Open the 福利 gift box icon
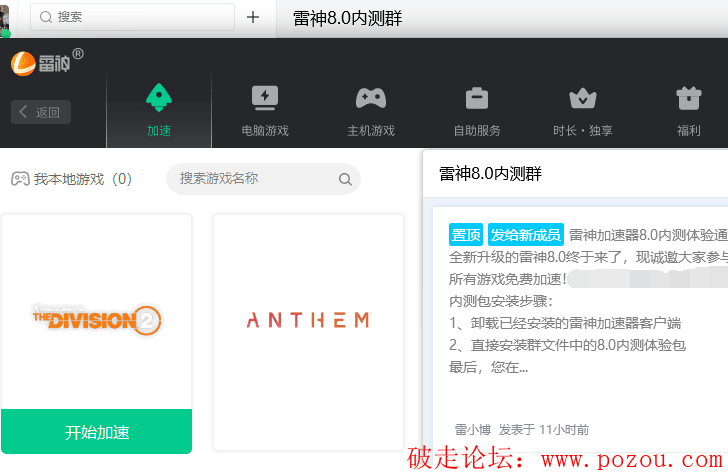Viewport: 728px width, 475px height. tap(688, 97)
